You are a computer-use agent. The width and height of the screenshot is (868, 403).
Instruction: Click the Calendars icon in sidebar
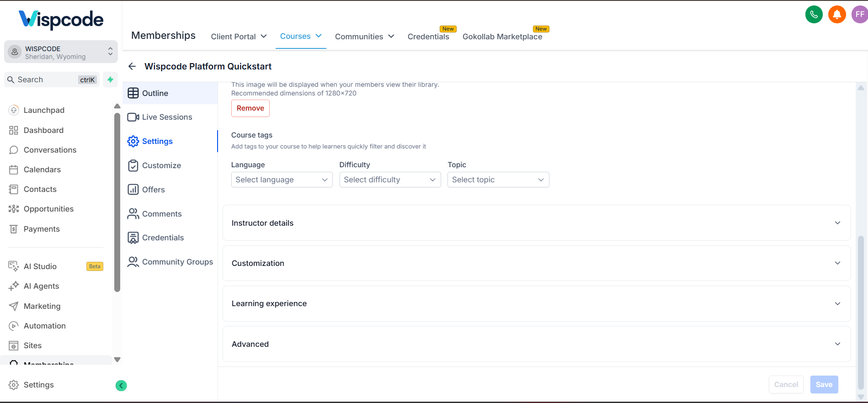point(14,170)
